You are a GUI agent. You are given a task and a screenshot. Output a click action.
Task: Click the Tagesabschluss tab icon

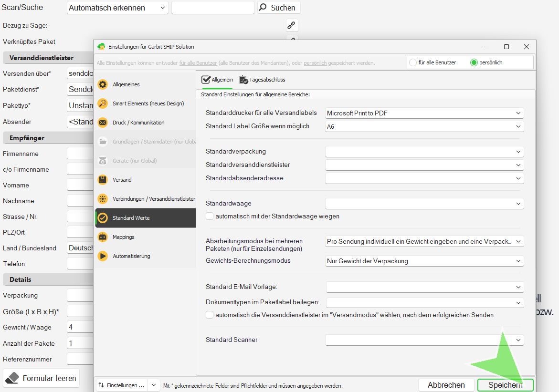pos(243,80)
